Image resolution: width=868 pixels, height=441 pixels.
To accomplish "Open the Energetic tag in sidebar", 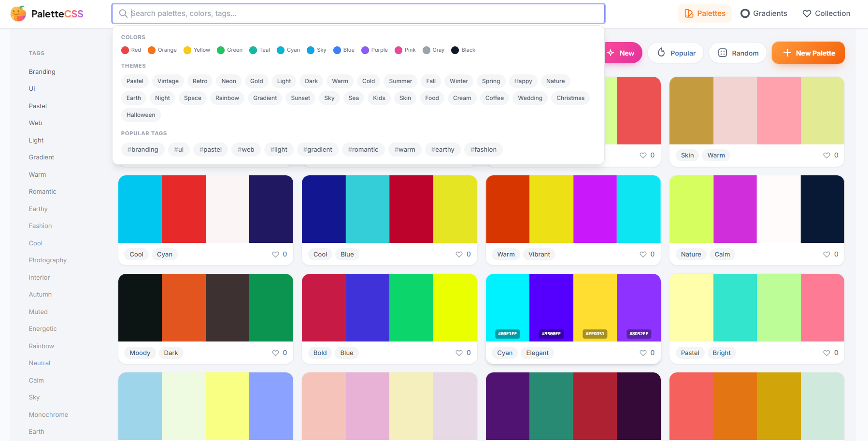I will pyautogui.click(x=43, y=329).
